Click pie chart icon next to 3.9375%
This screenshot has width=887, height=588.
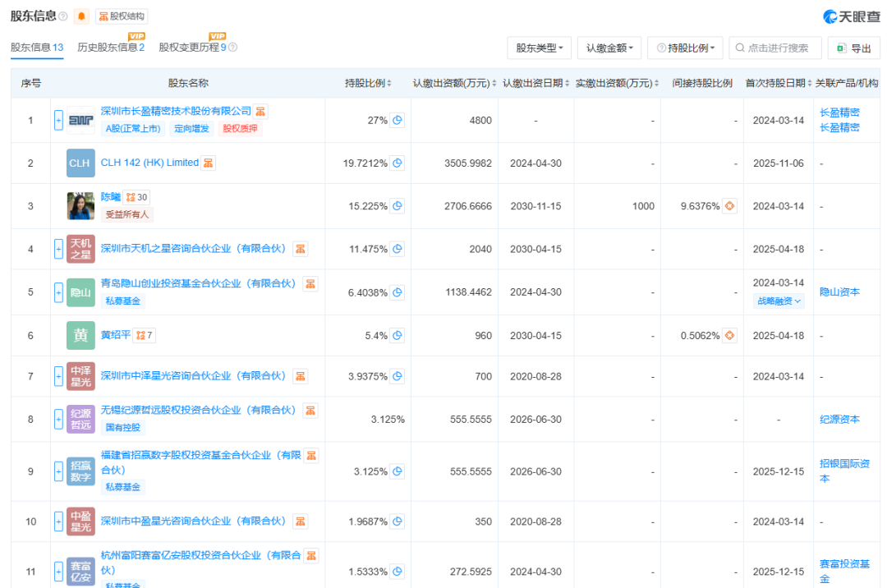398,376
